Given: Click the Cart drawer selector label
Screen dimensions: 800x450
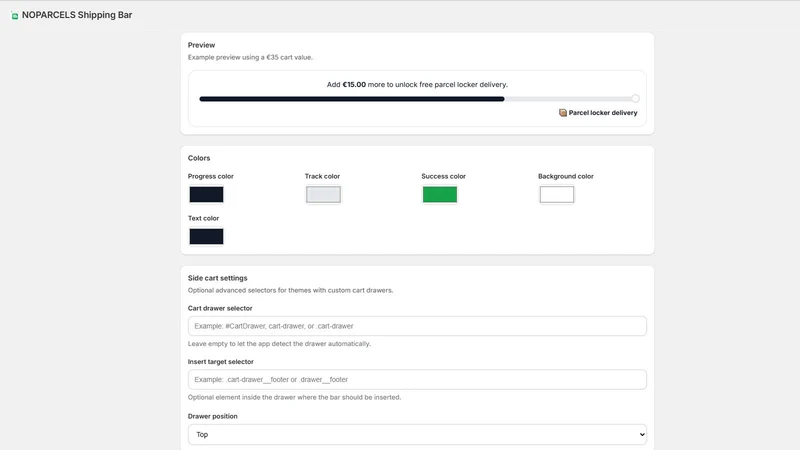Looking at the screenshot, I should click(x=220, y=308).
